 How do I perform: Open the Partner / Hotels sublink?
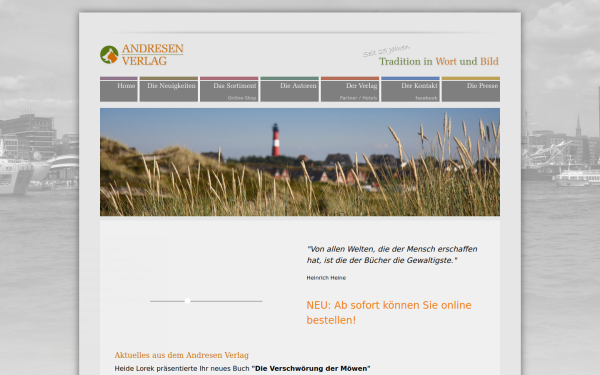coord(358,98)
